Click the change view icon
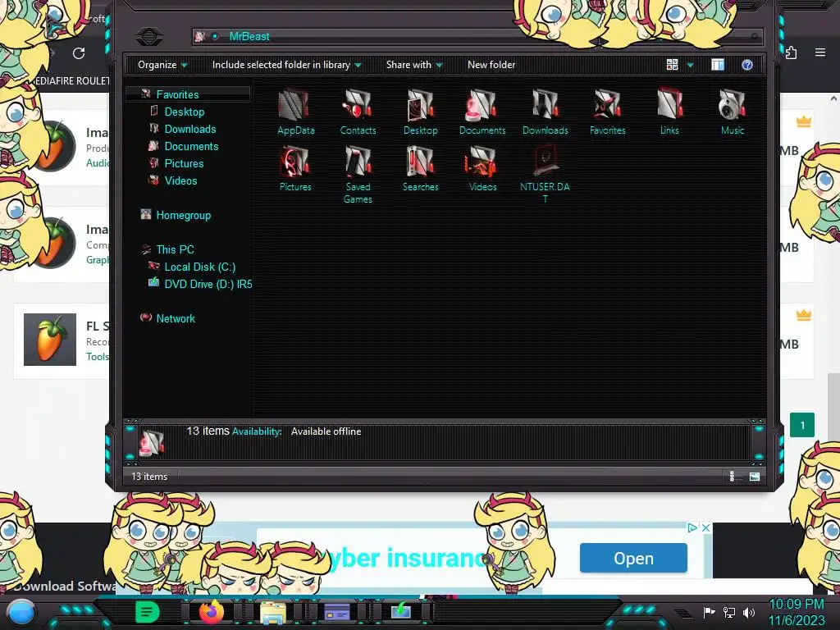Image resolution: width=840 pixels, height=630 pixels. coord(673,65)
